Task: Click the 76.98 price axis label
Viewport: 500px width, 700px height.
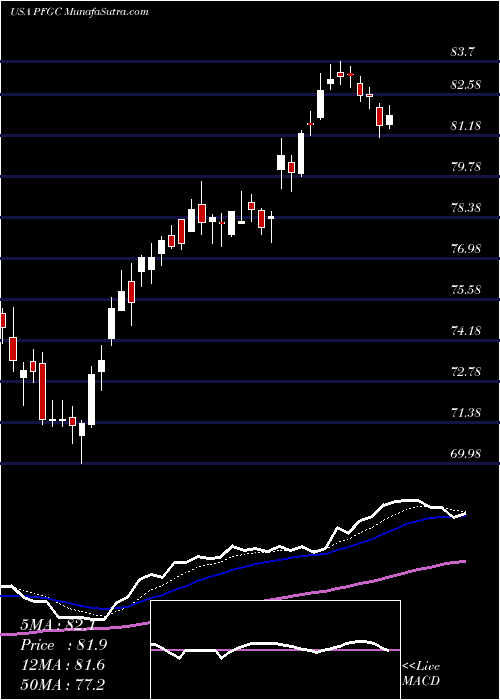Action: pyautogui.click(x=466, y=249)
